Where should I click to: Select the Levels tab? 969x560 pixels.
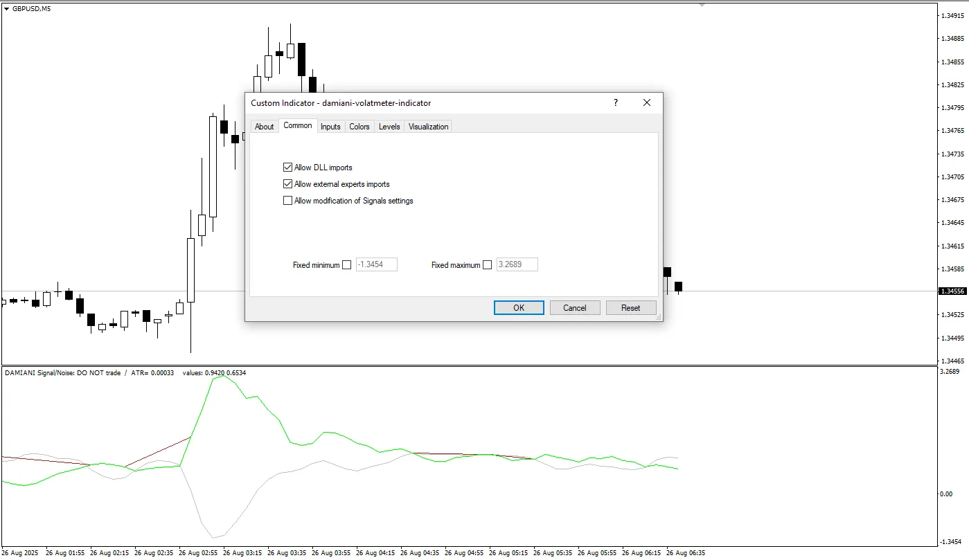click(x=389, y=127)
